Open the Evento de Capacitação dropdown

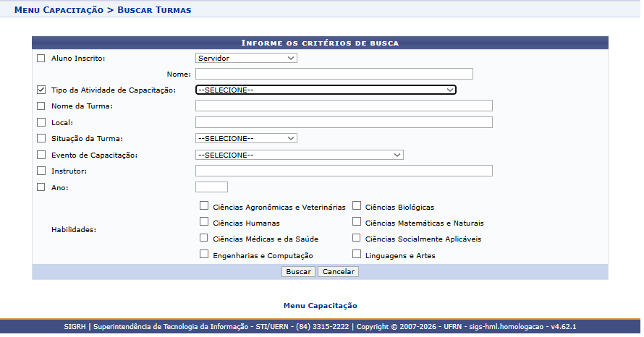300,155
